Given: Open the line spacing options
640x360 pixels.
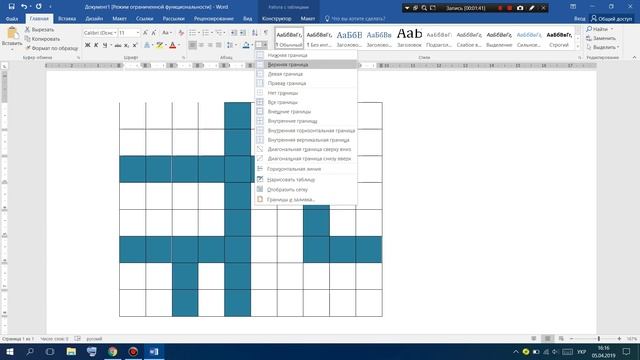Looking at the screenshot, I should coord(231,45).
